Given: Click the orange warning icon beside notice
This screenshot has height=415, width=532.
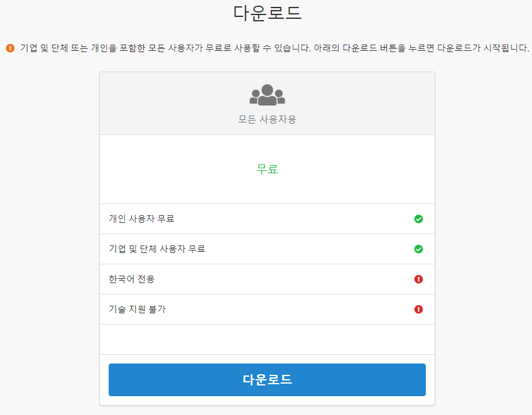Looking at the screenshot, I should click(10, 48).
